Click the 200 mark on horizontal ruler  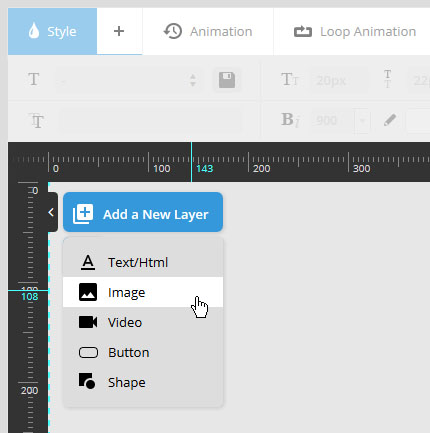coord(261,168)
